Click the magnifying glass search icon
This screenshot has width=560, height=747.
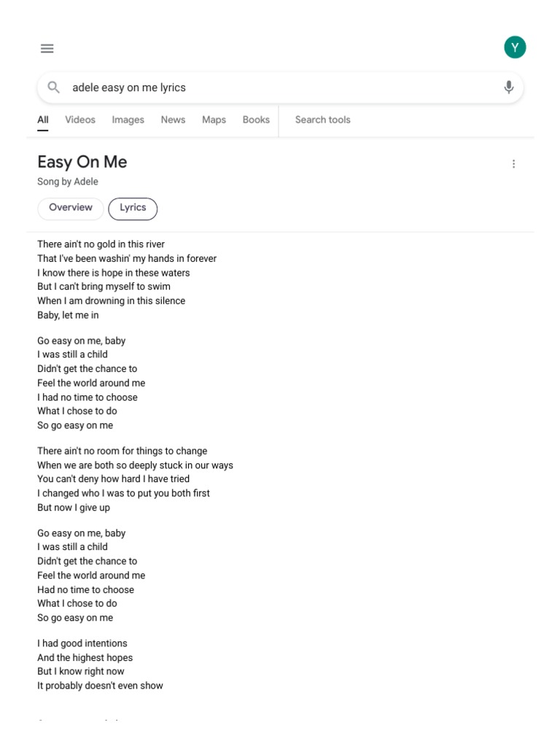[x=53, y=88]
